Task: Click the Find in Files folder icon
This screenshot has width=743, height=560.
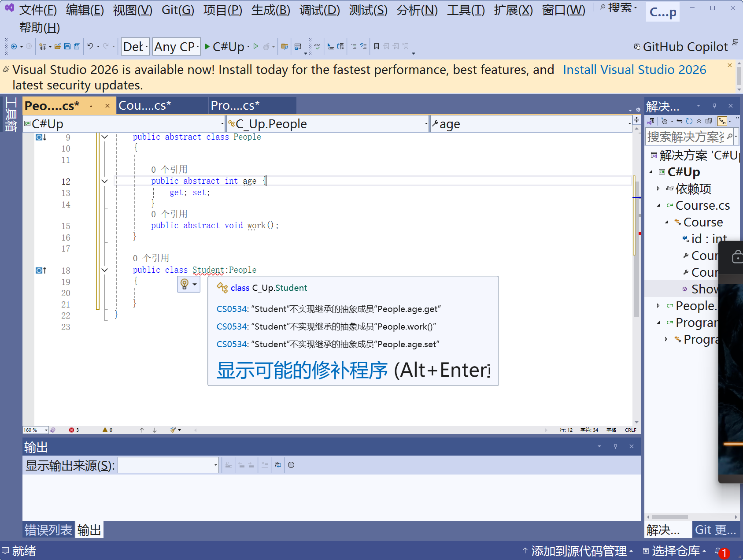Action: pyautogui.click(x=285, y=46)
